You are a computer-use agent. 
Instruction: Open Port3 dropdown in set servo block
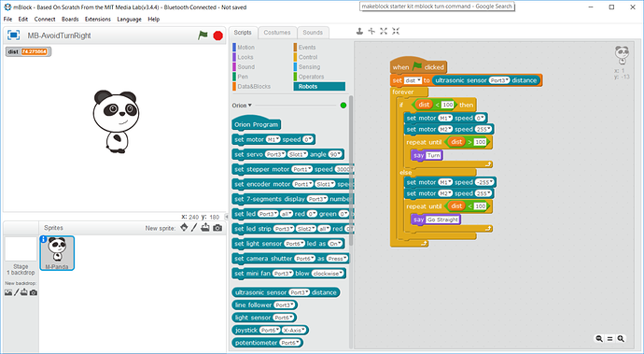click(x=275, y=155)
